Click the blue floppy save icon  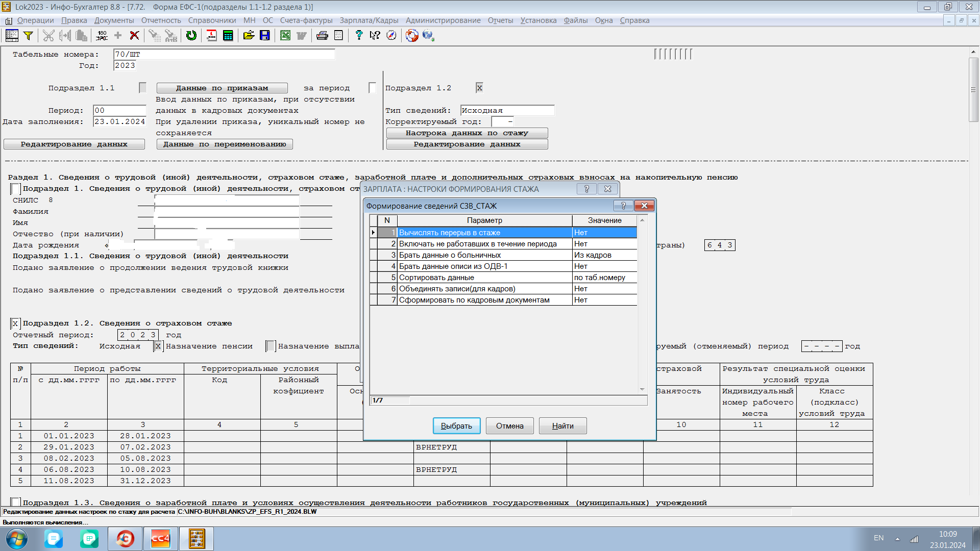pos(265,35)
